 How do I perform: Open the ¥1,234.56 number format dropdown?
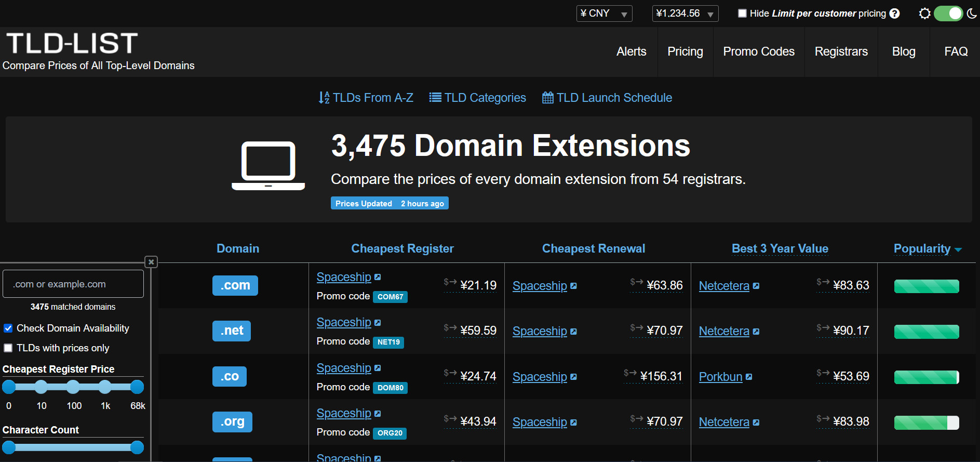click(685, 14)
